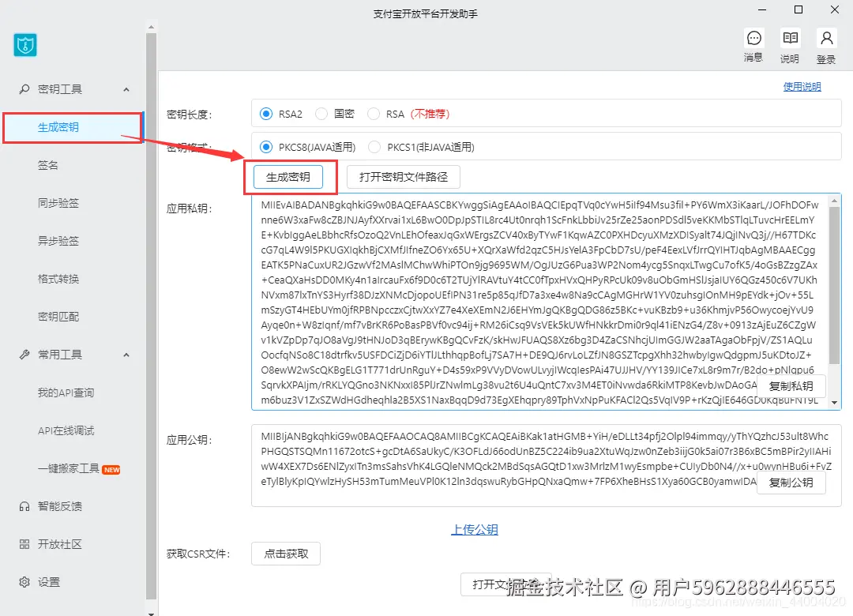Minimize the 支付宝开放平台开发助手 window
Screen dimensions: 853x616
pos(762,9)
